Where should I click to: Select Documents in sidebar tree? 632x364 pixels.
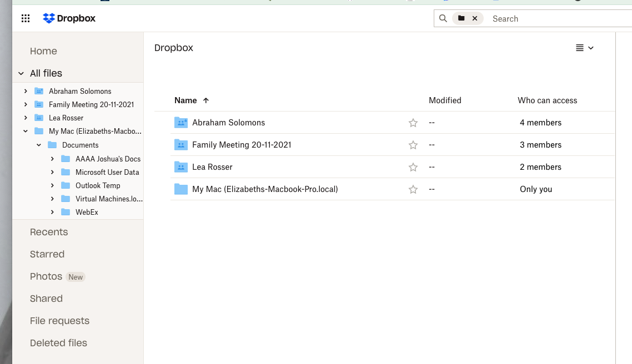(80, 145)
